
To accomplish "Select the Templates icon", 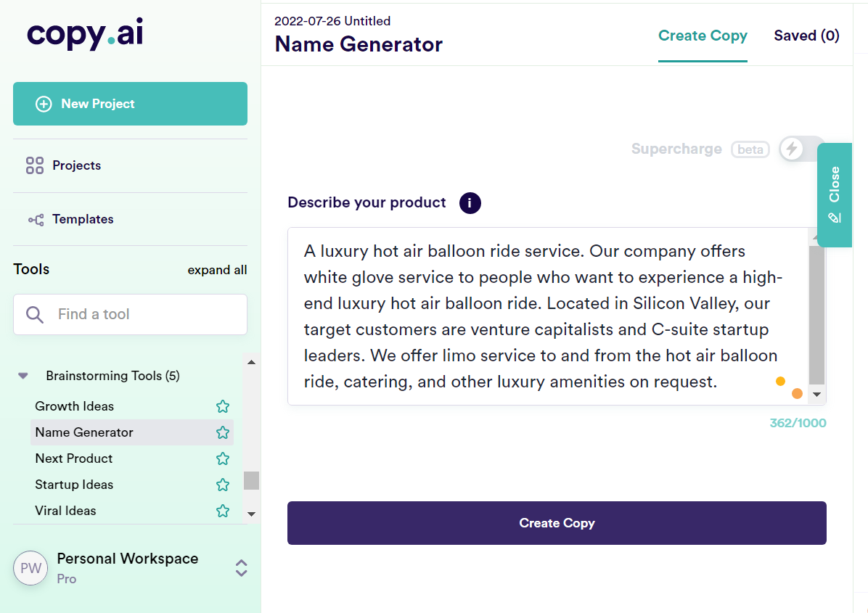I will coord(34,219).
